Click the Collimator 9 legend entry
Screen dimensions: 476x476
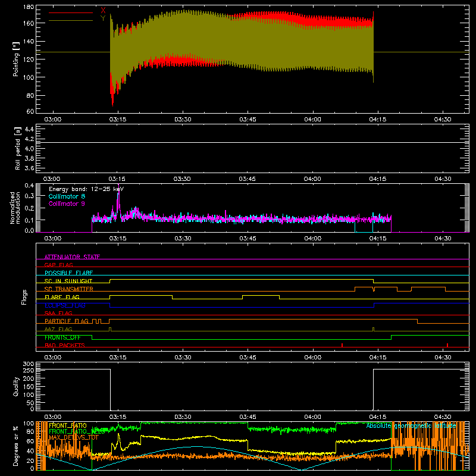[67, 203]
